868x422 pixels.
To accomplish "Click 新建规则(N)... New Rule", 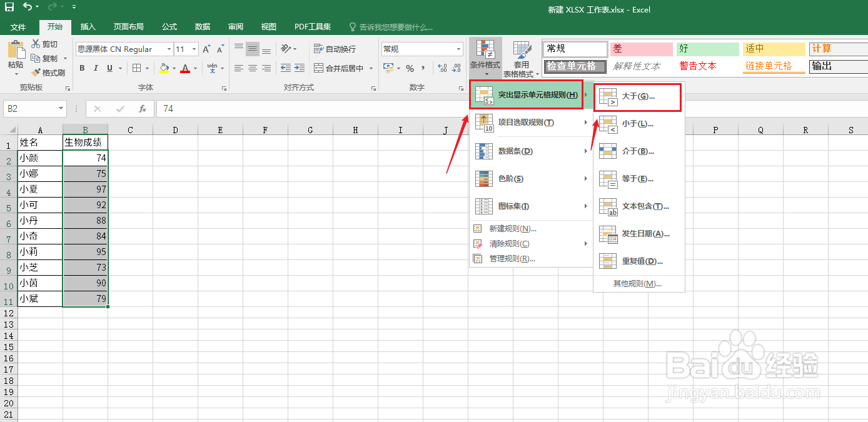I will point(531,229).
